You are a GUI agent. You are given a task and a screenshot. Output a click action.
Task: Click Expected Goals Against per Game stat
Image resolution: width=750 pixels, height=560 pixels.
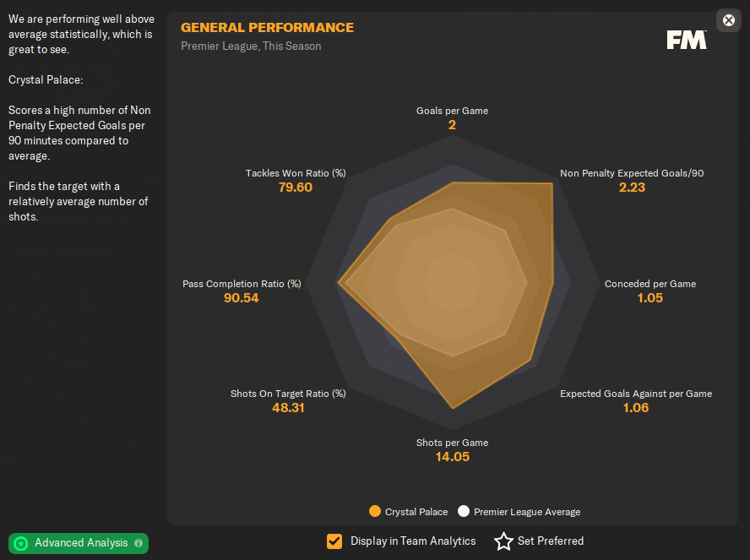coord(636,394)
